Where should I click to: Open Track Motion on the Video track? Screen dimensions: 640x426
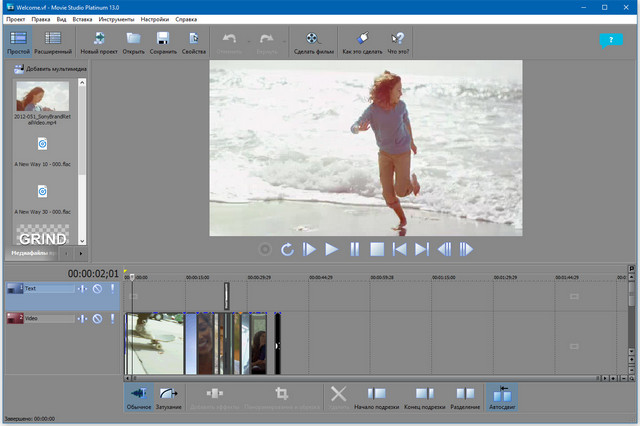tap(82, 319)
